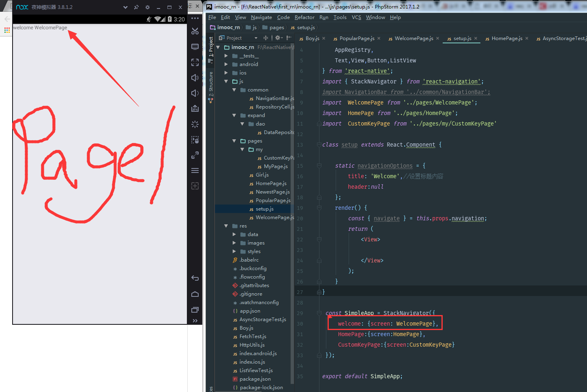Open the Navigate menu

point(261,17)
